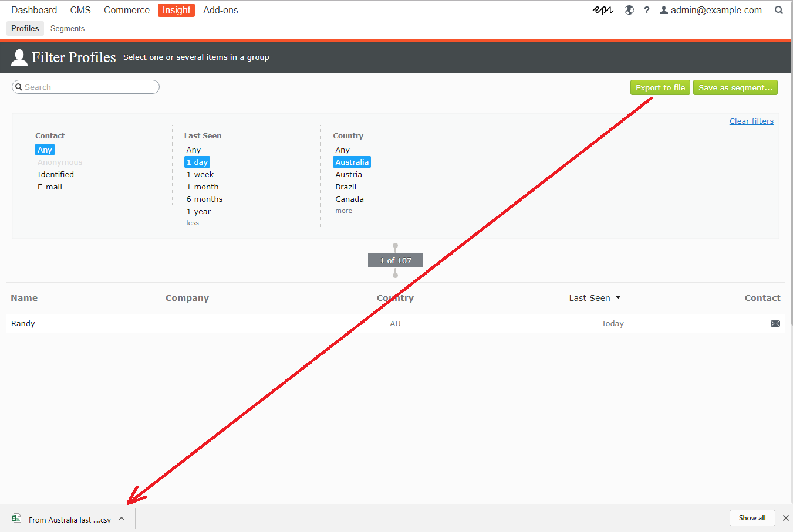Select Contact filter Identified
793x532 pixels.
[56, 174]
